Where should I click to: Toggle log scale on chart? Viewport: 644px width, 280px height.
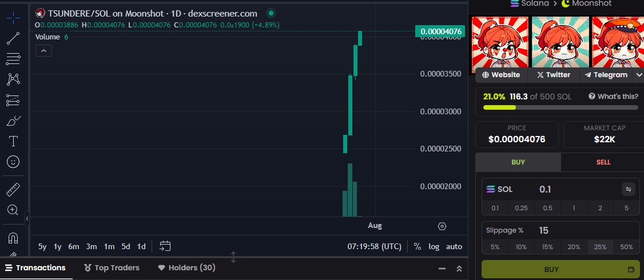coord(434,247)
